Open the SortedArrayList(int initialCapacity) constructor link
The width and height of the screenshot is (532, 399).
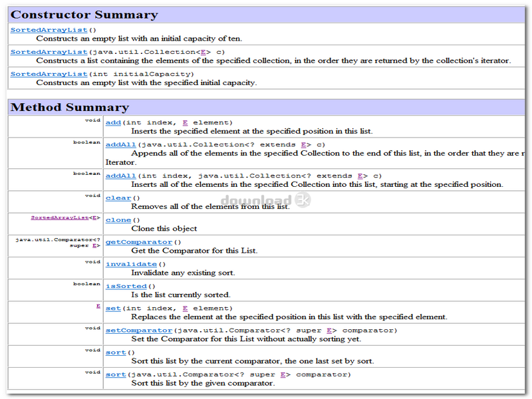tap(49, 74)
